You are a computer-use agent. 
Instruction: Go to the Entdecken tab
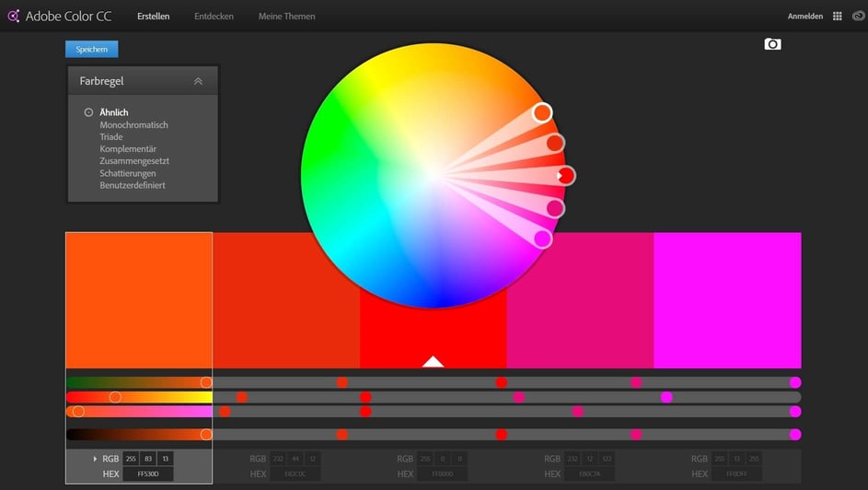pos(214,16)
